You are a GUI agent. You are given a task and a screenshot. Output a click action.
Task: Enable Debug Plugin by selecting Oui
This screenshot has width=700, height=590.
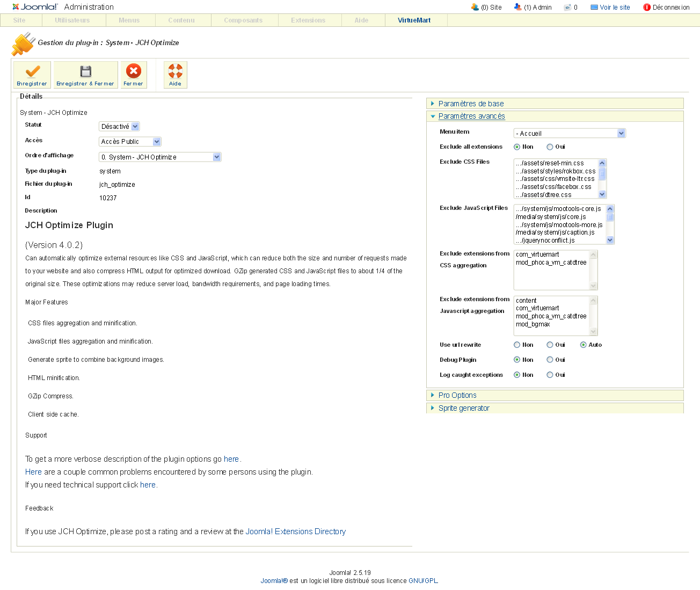click(550, 360)
